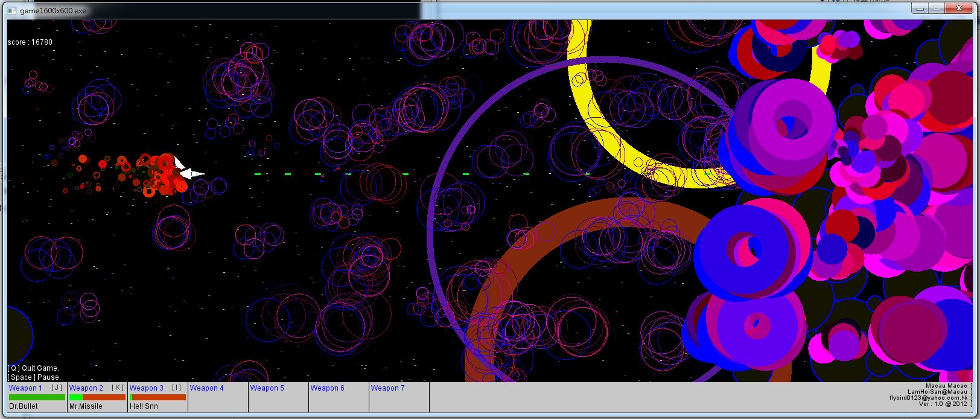980x419 pixels.
Task: Select the Weapon 3 slot label
Action: (147, 388)
